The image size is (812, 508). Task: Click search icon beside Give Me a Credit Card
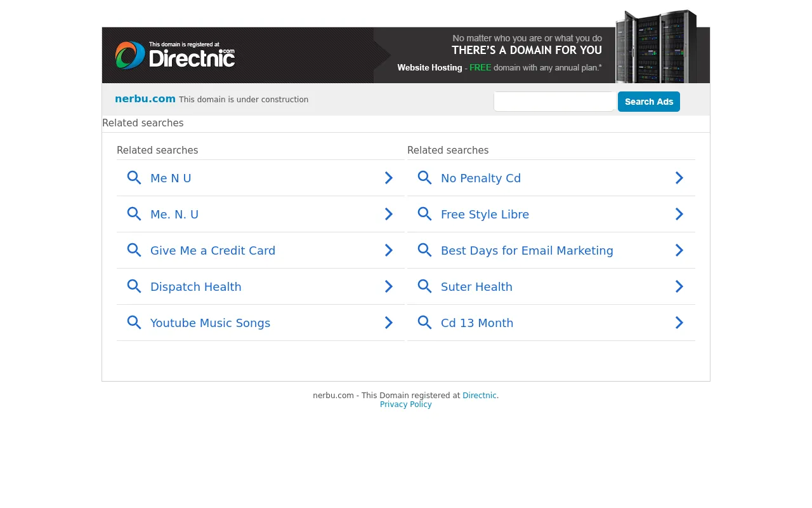click(134, 250)
